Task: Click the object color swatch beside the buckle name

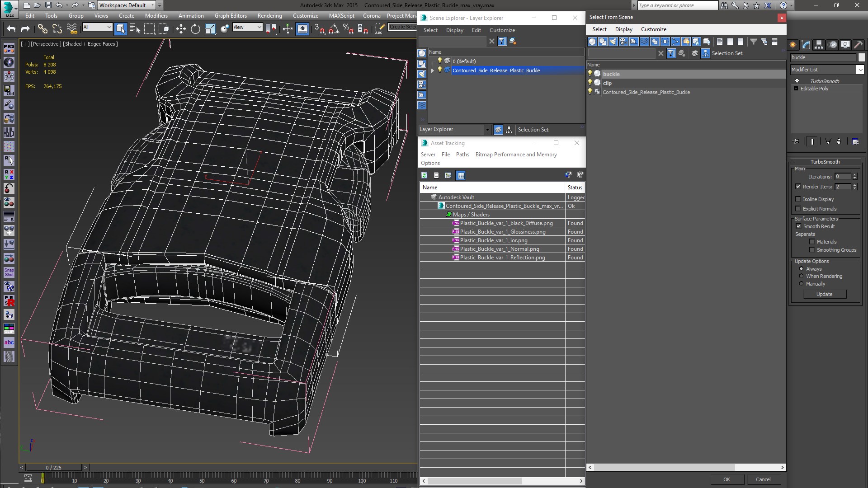Action: point(862,57)
